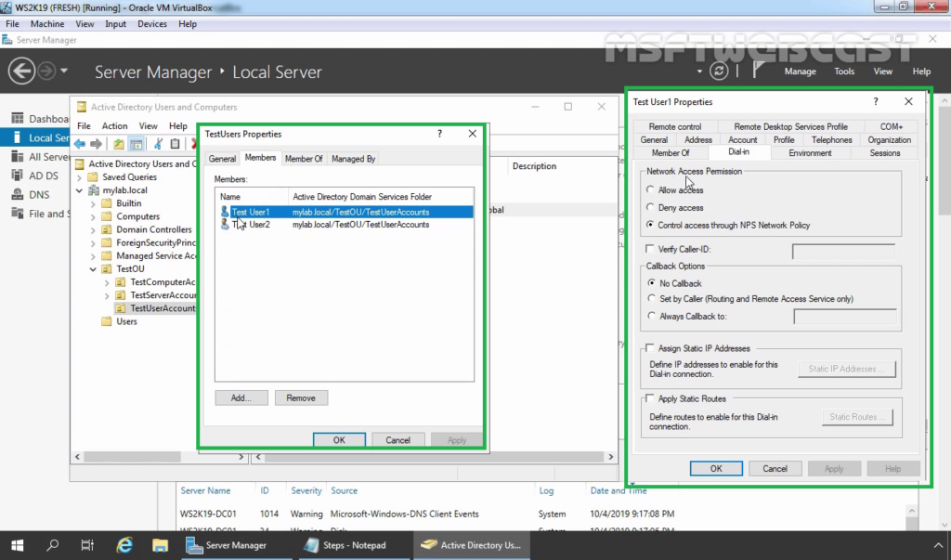Open the Action menu in ADUC
Viewport: 951px width, 560px height.
tap(114, 125)
